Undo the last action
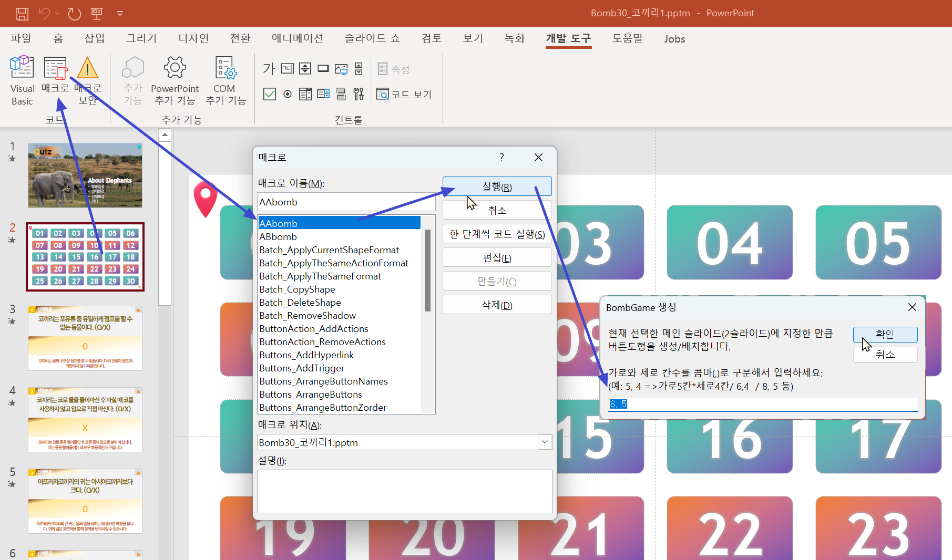This screenshot has width=952, height=560. pyautogui.click(x=44, y=14)
